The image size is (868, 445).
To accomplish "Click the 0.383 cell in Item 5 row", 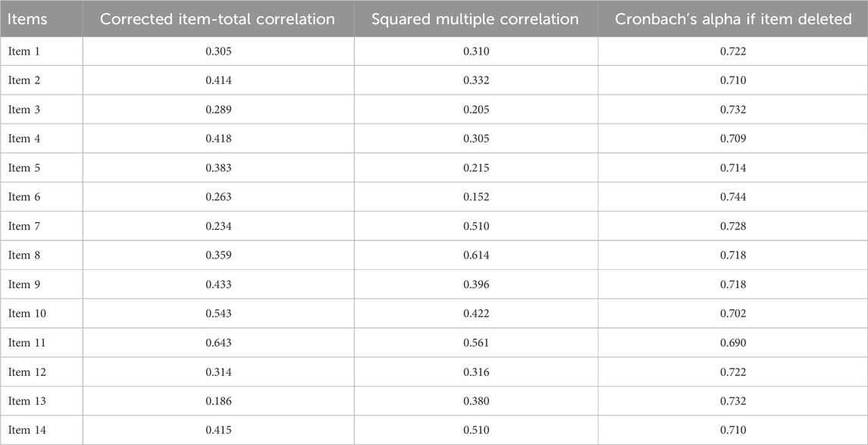I will click(218, 168).
